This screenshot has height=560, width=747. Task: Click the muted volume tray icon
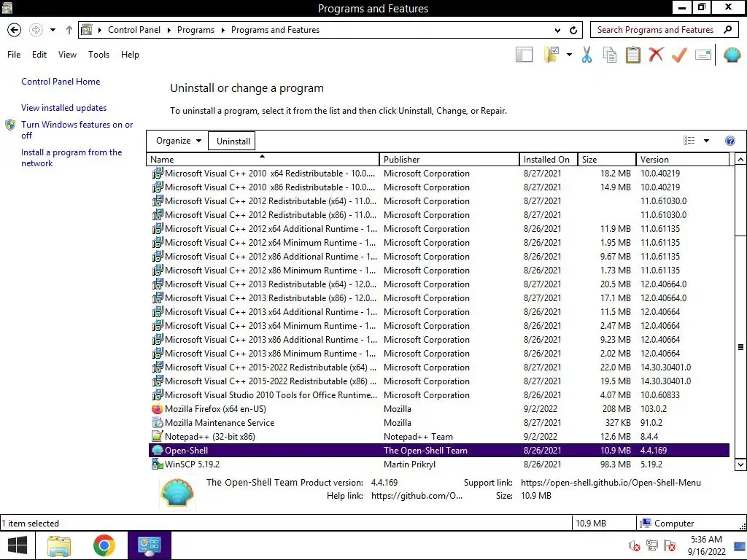coord(634,545)
